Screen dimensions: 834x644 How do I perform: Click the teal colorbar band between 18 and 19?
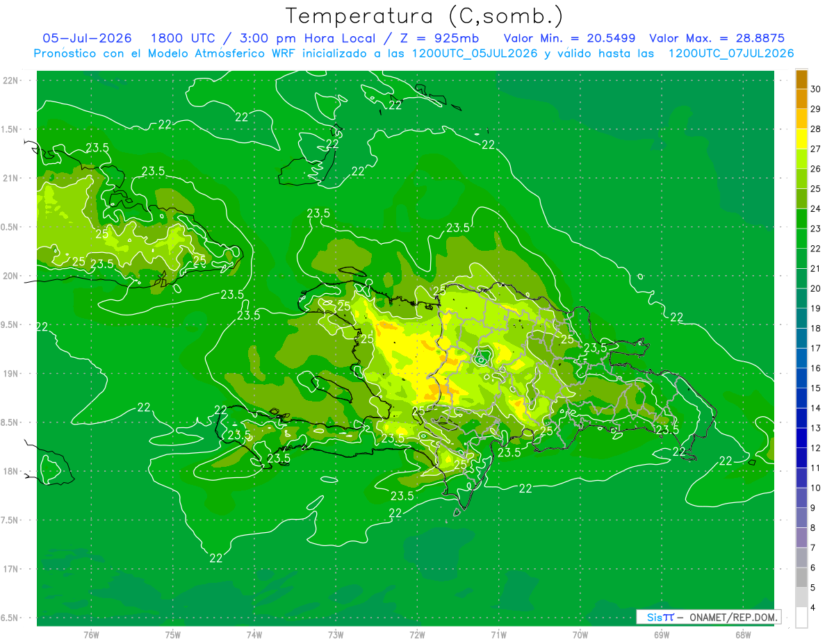click(x=801, y=318)
